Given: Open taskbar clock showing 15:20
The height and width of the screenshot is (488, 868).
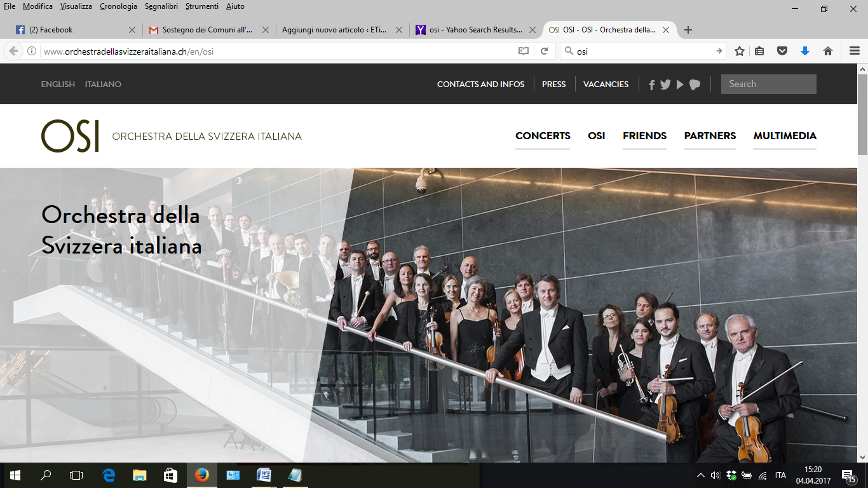Looking at the screenshot, I should point(813,475).
